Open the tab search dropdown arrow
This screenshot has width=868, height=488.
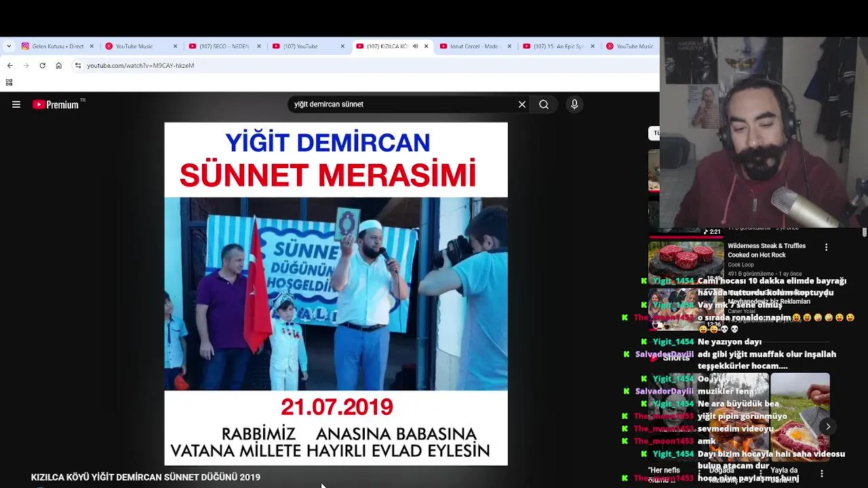click(8, 46)
